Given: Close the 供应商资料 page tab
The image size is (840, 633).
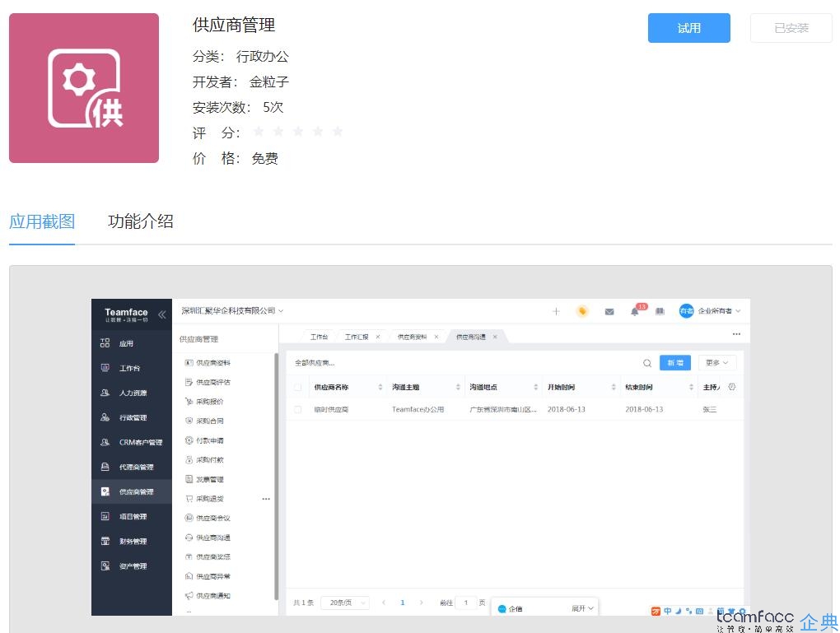Looking at the screenshot, I should (x=436, y=337).
